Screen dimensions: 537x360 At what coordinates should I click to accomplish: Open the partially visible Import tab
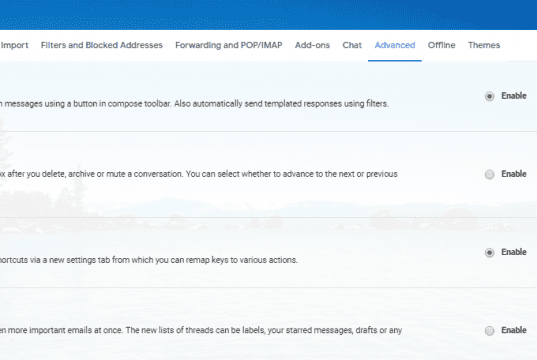pos(14,45)
